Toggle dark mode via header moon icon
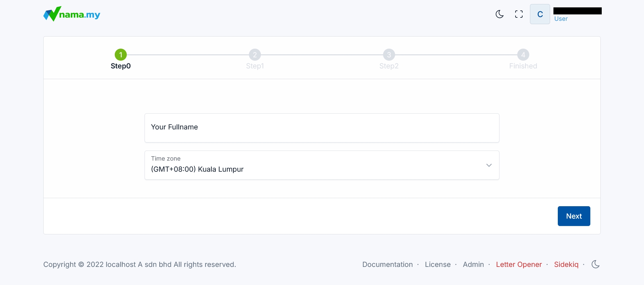The height and width of the screenshot is (285, 644). click(x=499, y=14)
